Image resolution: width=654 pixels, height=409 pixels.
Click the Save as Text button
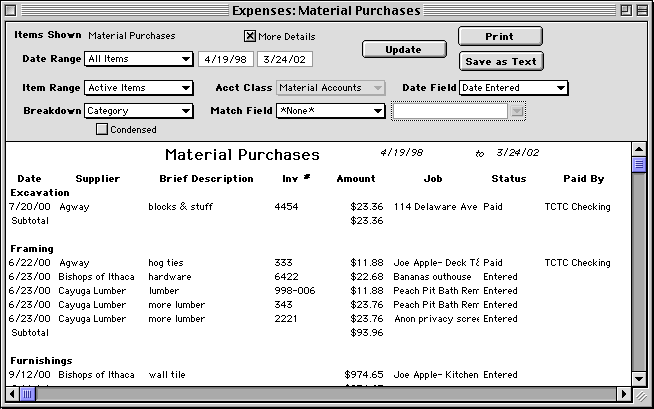tap(499, 61)
